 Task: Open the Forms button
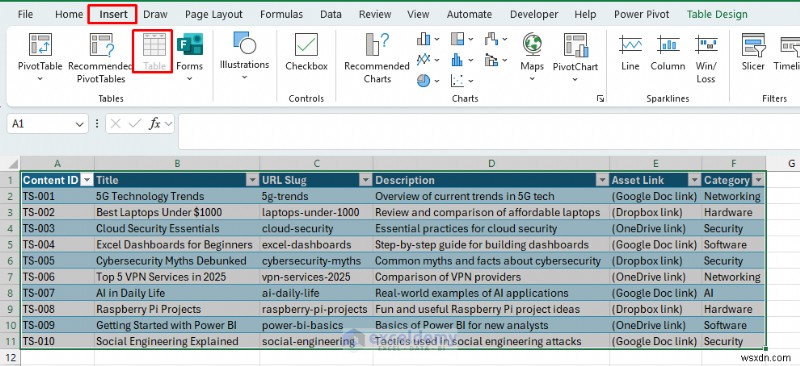[x=189, y=57]
